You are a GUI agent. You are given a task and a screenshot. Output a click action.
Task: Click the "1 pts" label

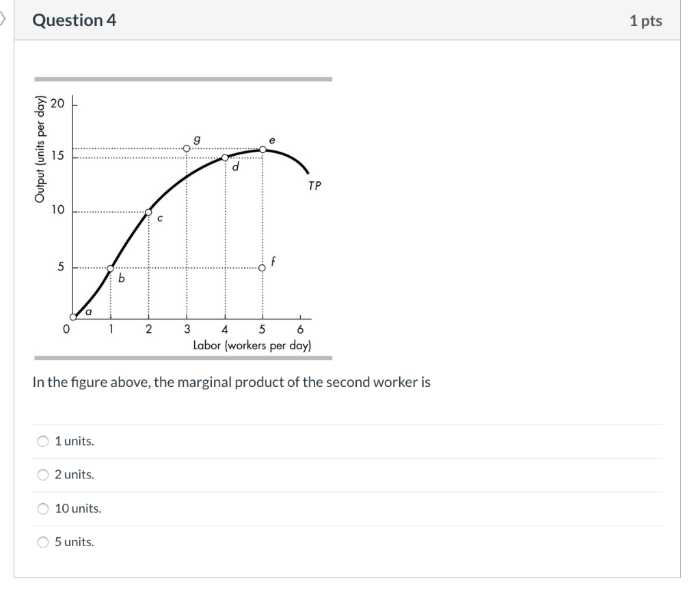pos(647,21)
